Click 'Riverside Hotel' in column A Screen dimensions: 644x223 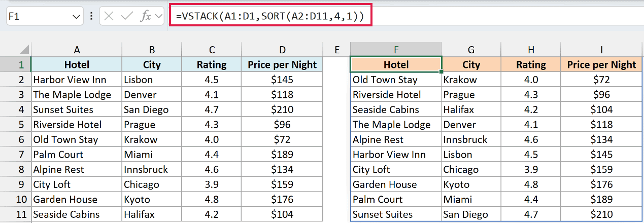pyautogui.click(x=67, y=125)
